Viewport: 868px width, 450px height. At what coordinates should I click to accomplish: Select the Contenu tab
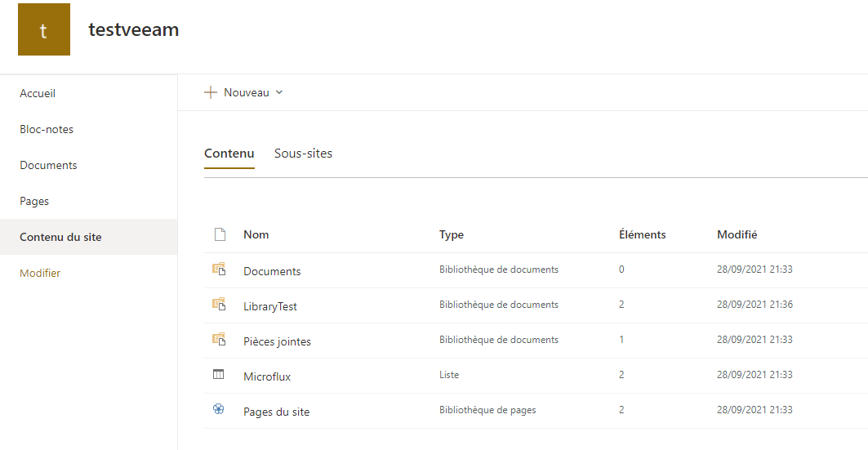pyautogui.click(x=229, y=154)
